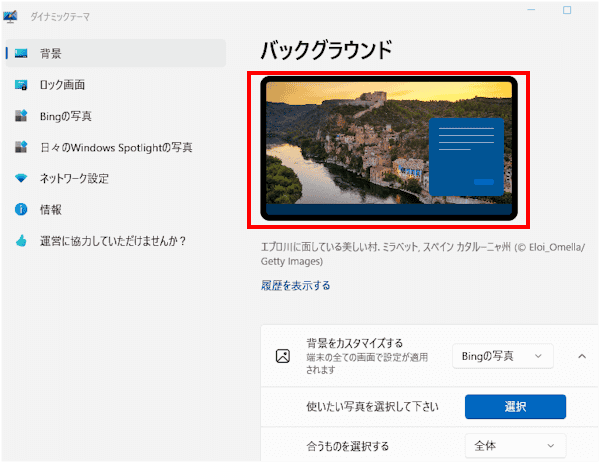Viewport: 600px width, 463px height.
Task: Open the ネットワーク設定 diamond icon
Action: click(x=21, y=178)
